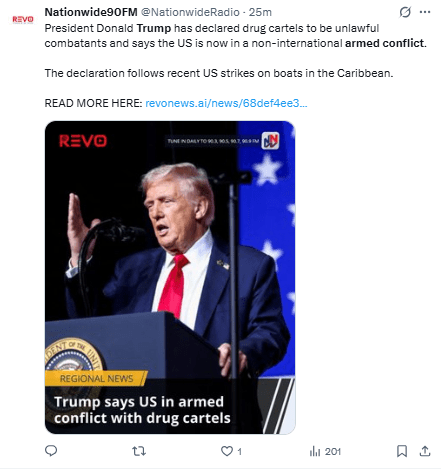Open the Nationwide90FM display name
441x469 pixels.
(x=91, y=12)
